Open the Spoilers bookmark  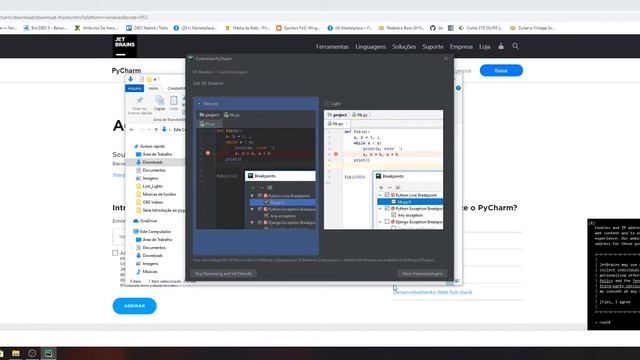pos(298,28)
